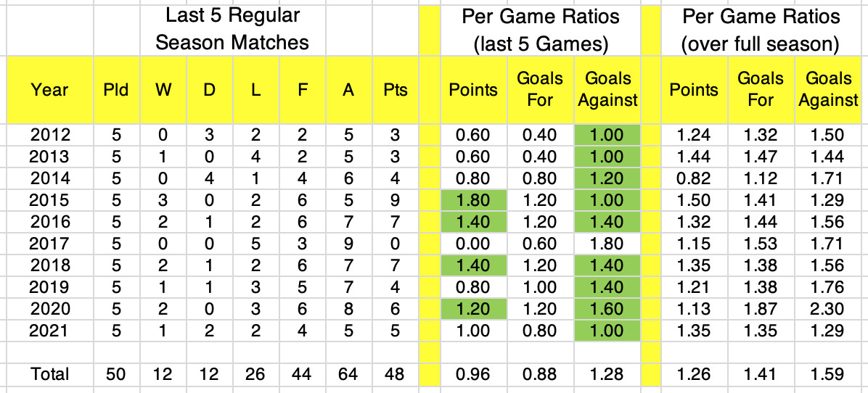Click the Year column header cell

coord(49,90)
